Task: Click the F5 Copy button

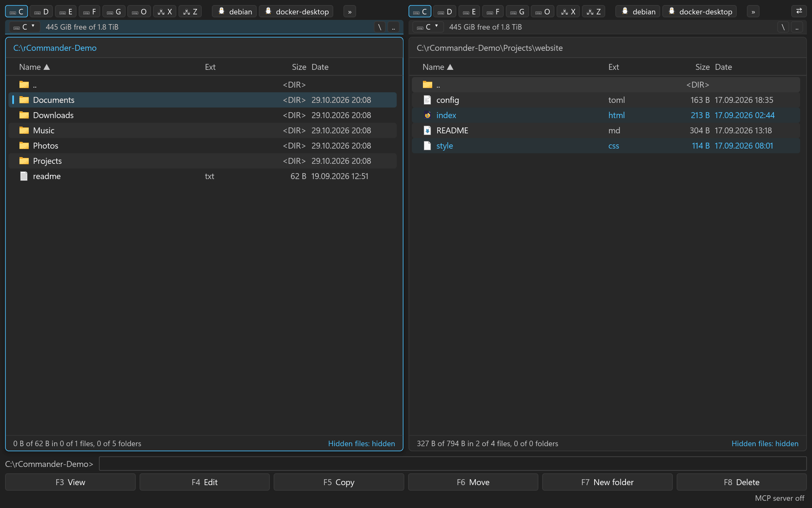Action: pos(339,482)
